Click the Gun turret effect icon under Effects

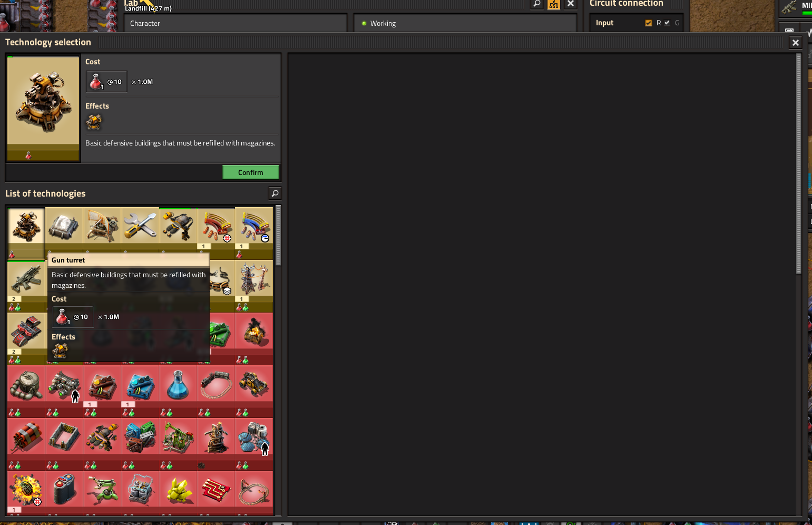tap(94, 122)
